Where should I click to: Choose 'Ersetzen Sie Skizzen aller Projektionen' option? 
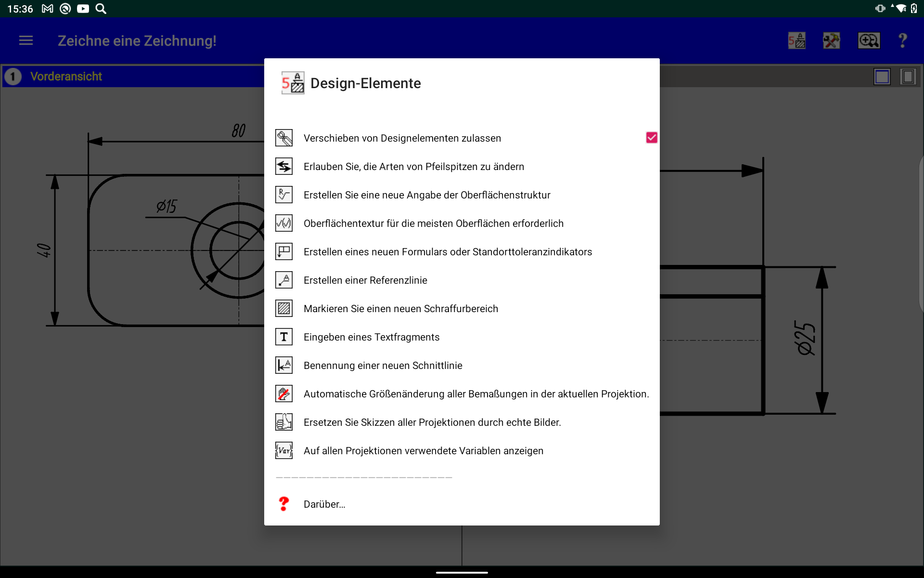[432, 422]
